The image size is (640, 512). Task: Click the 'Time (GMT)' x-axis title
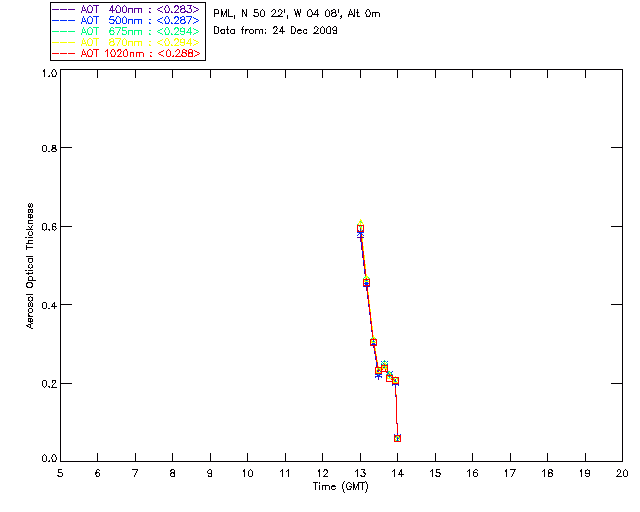click(340, 487)
